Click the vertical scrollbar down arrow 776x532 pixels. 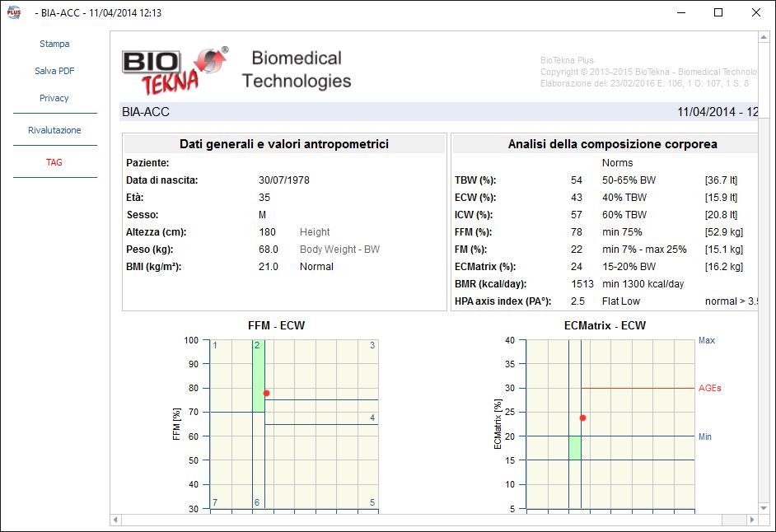[x=764, y=507]
